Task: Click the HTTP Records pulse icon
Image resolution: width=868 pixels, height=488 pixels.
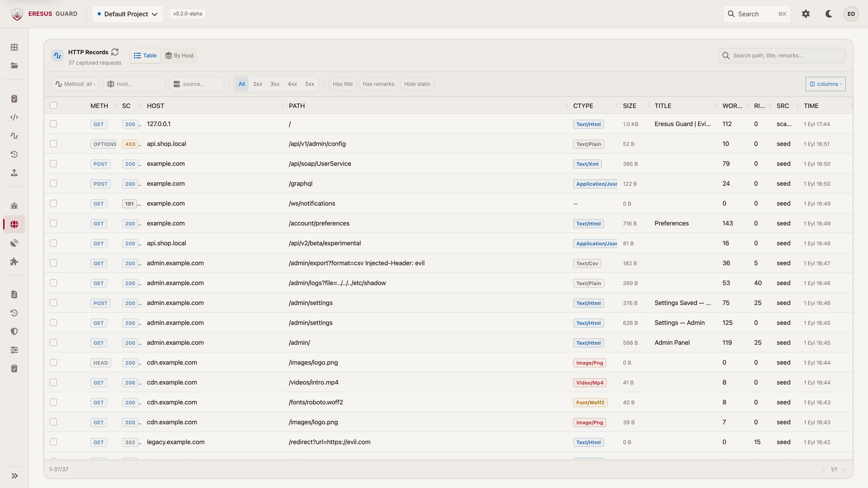Action: click(x=57, y=56)
